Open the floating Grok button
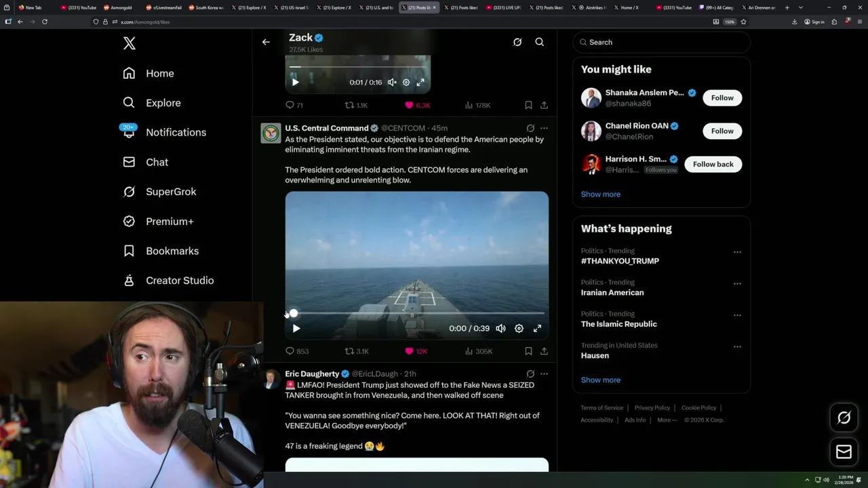 (x=844, y=418)
